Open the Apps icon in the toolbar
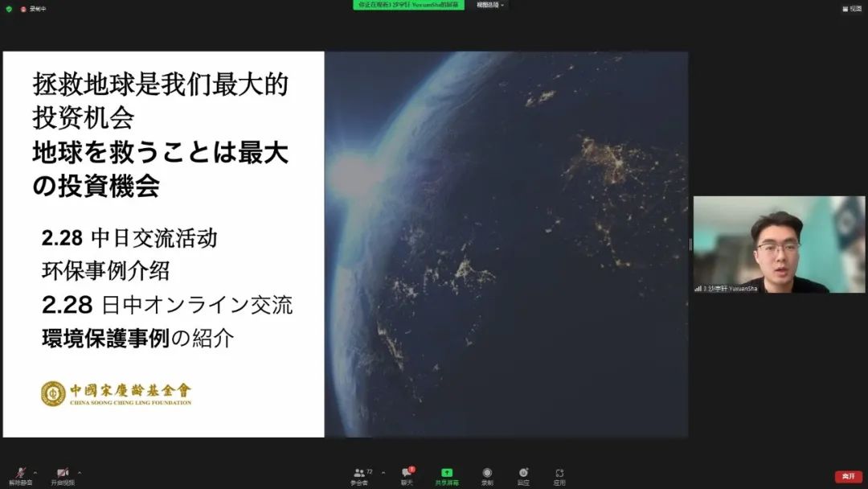 559,473
